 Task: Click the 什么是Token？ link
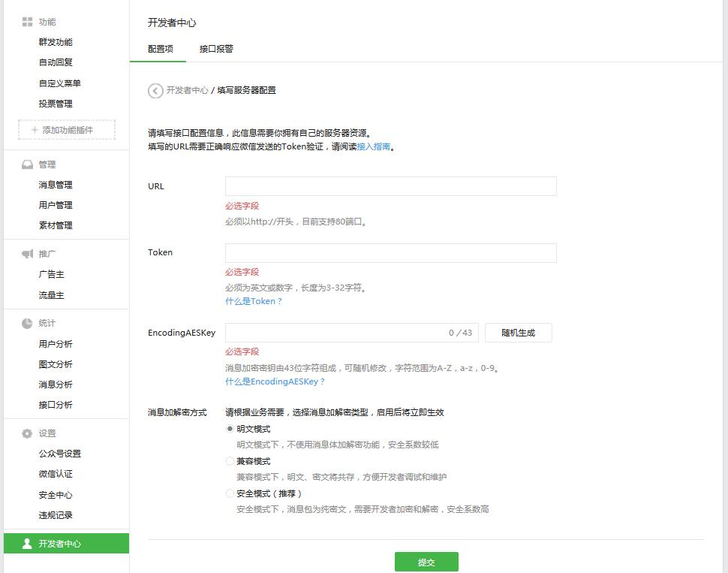(254, 301)
